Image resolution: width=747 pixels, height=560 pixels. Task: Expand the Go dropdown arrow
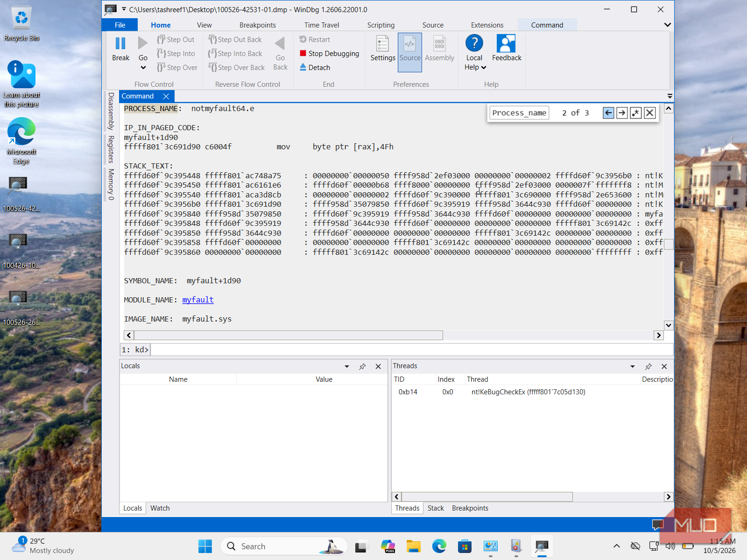[x=143, y=68]
